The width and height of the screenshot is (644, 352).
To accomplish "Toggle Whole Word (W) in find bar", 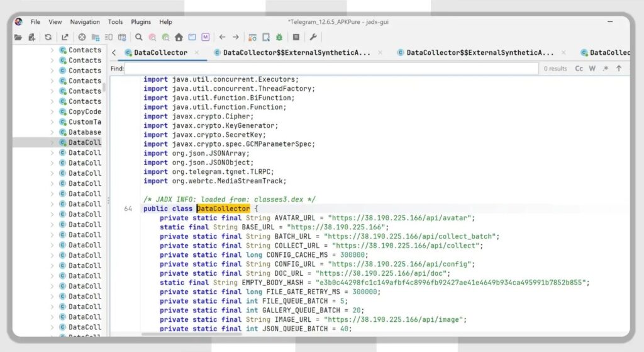I will click(592, 69).
